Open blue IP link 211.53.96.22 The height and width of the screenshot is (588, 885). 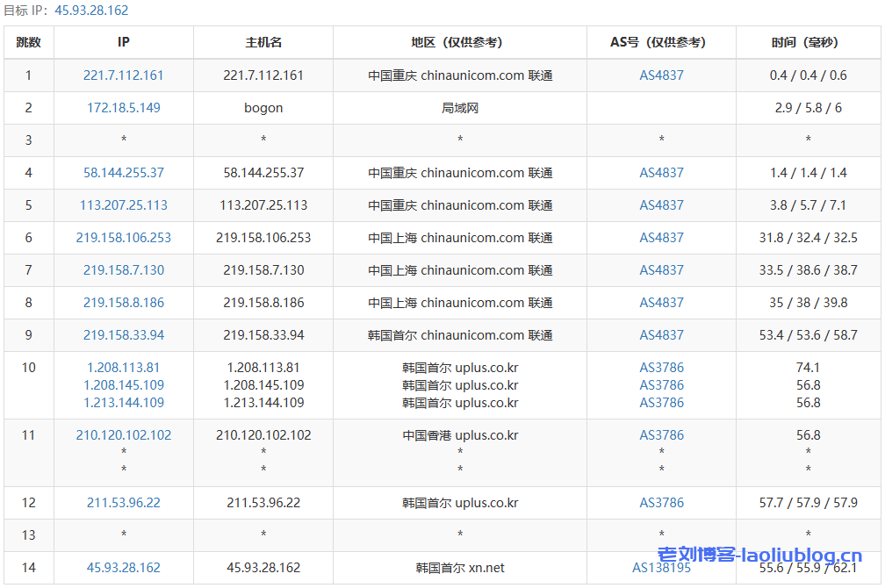[x=124, y=503]
